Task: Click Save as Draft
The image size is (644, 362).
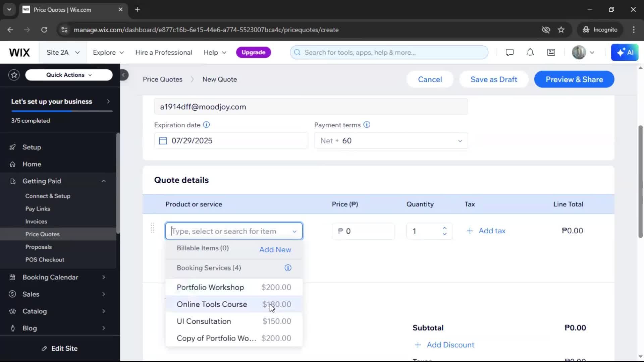Action: pos(494,79)
